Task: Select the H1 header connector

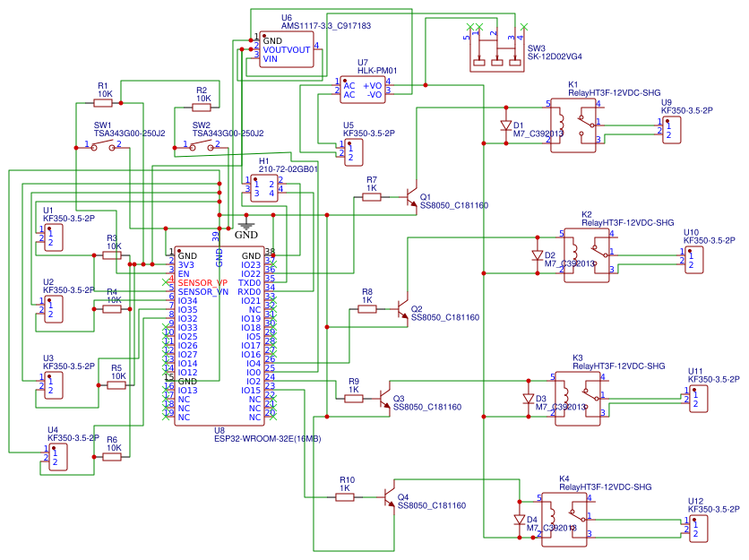Action: (x=264, y=188)
